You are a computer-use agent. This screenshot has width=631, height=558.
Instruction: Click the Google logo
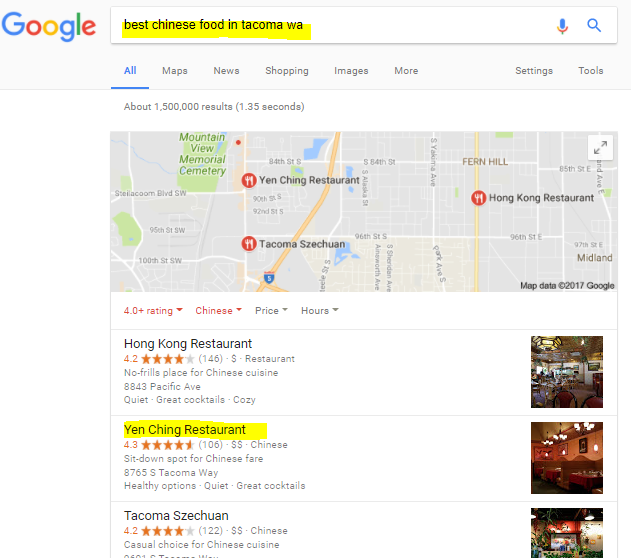tap(49, 26)
